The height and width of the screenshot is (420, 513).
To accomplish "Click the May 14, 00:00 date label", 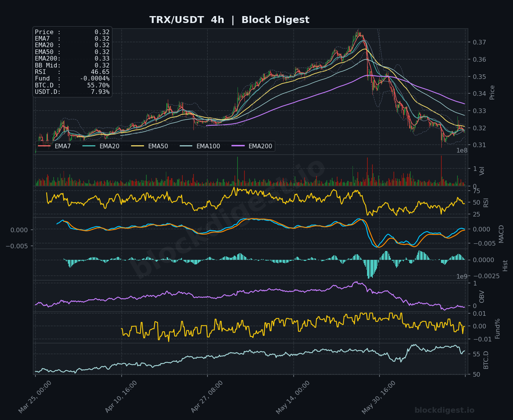I will click(293, 397).
